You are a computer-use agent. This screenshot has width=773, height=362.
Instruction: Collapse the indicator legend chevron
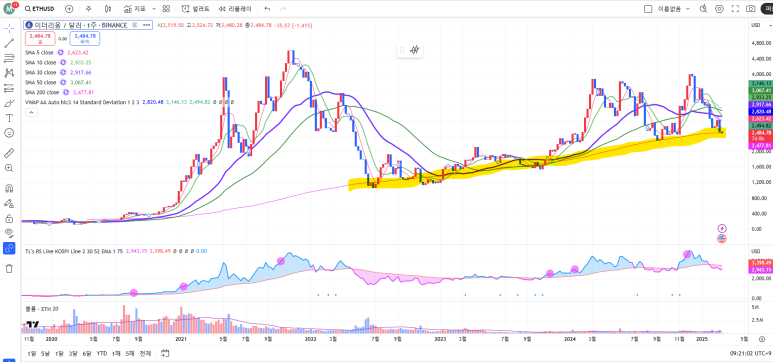31,112
